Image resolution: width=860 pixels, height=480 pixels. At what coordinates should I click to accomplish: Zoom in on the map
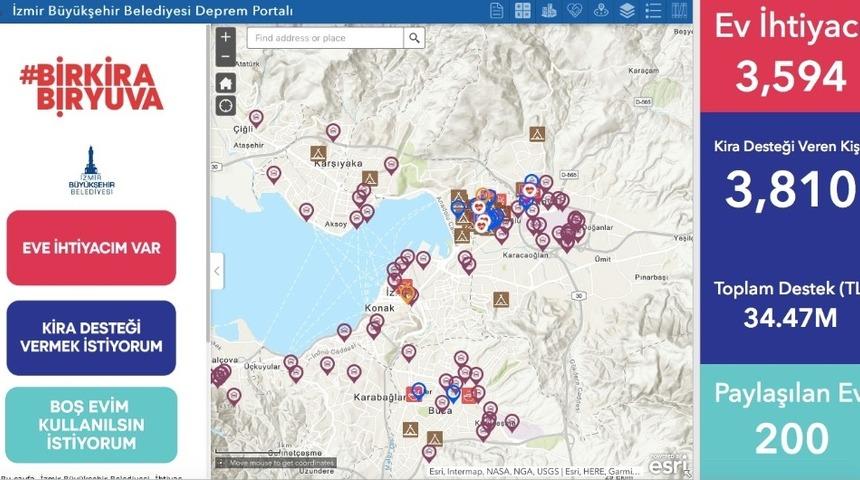point(226,36)
